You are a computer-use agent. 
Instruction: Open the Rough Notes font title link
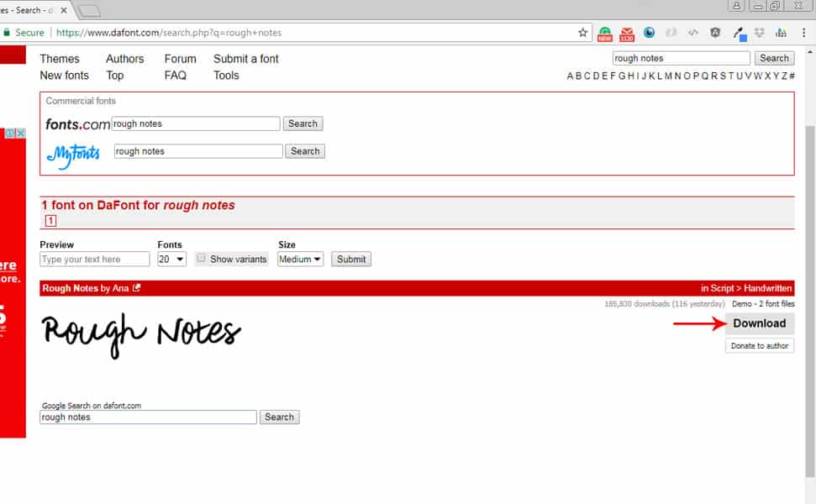[71, 288]
